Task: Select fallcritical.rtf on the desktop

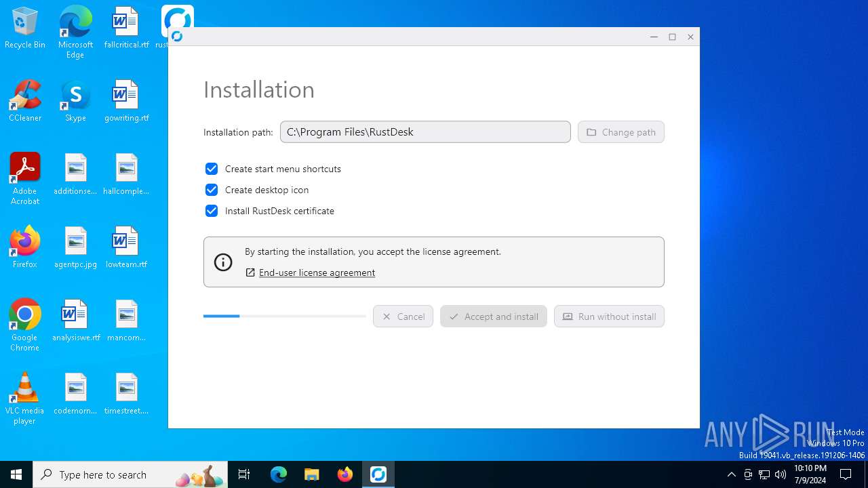Action: pyautogui.click(x=126, y=28)
